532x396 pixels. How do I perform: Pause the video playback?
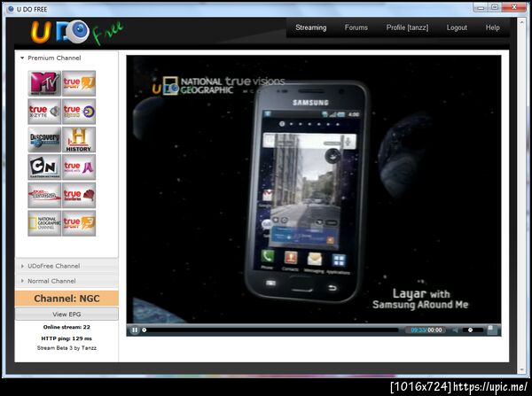point(135,330)
